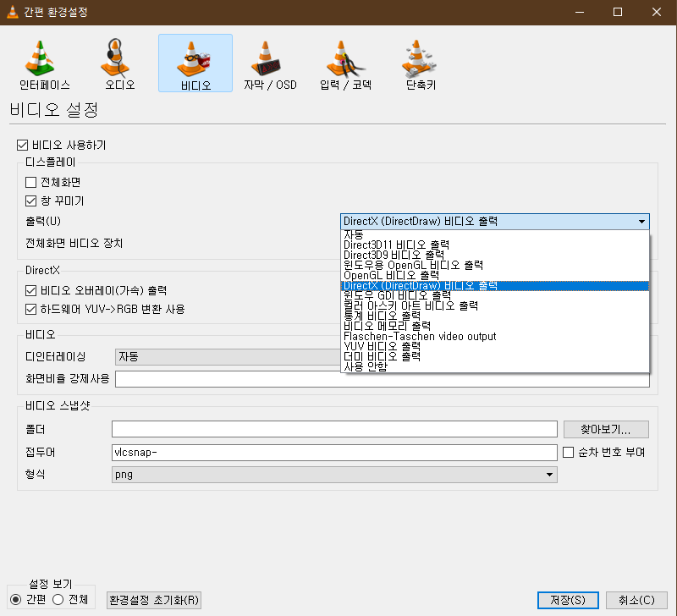The height and width of the screenshot is (616, 677).
Task: Enable the 전체화면 checkbox
Action: pyautogui.click(x=31, y=182)
